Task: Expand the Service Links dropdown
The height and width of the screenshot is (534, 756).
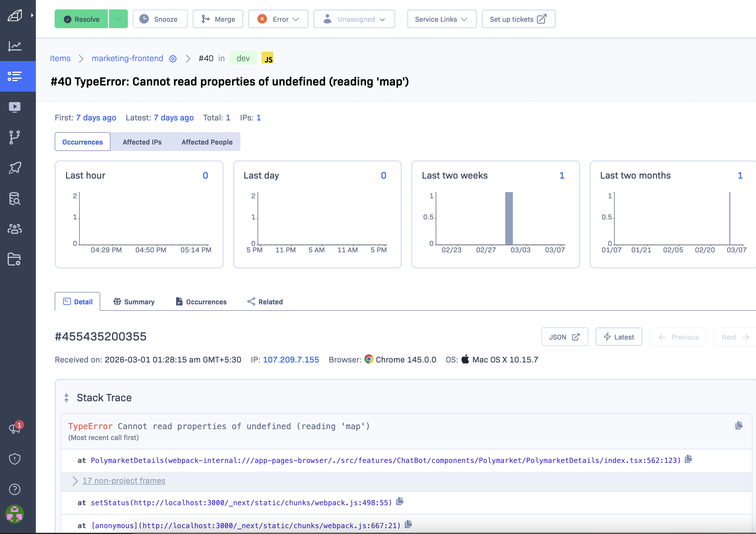Action: [x=441, y=19]
